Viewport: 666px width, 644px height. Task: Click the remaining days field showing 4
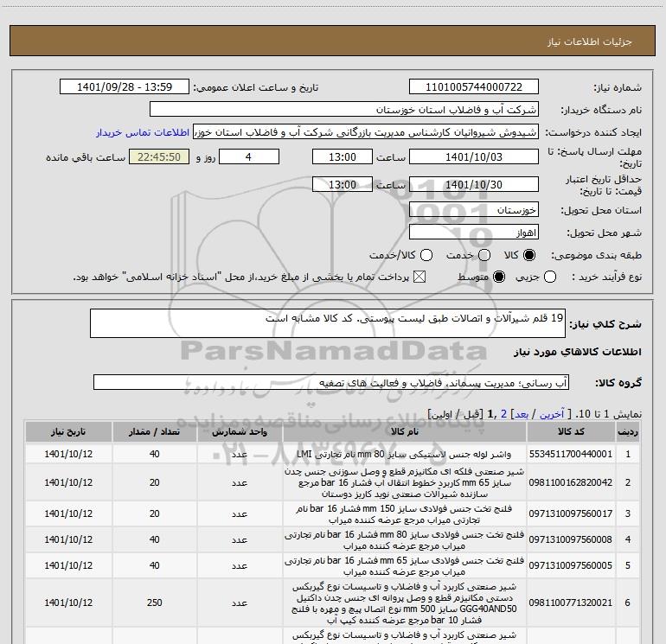click(249, 156)
